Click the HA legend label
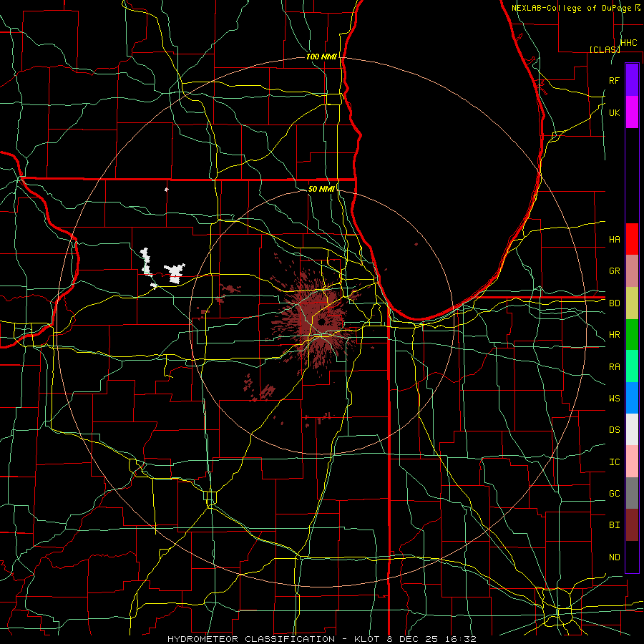The height and width of the screenshot is (644, 644). tap(615, 239)
